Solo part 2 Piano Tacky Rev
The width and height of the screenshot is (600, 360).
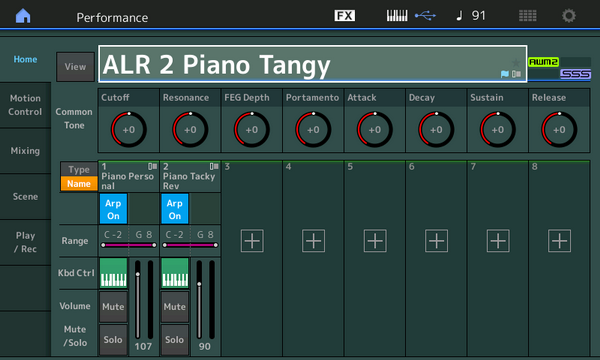(x=174, y=340)
